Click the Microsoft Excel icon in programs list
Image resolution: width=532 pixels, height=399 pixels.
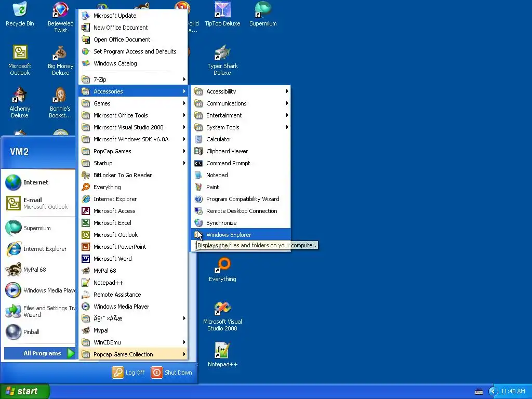[x=86, y=222]
